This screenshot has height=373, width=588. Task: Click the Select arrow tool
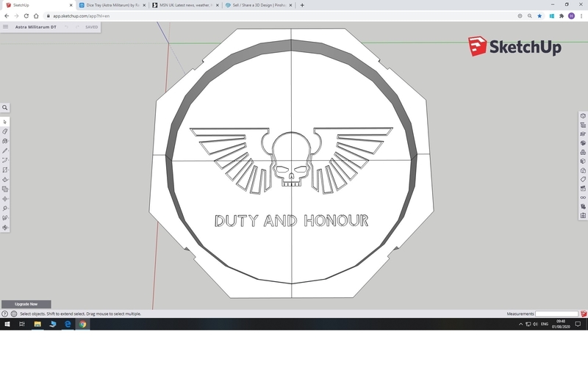click(5, 122)
